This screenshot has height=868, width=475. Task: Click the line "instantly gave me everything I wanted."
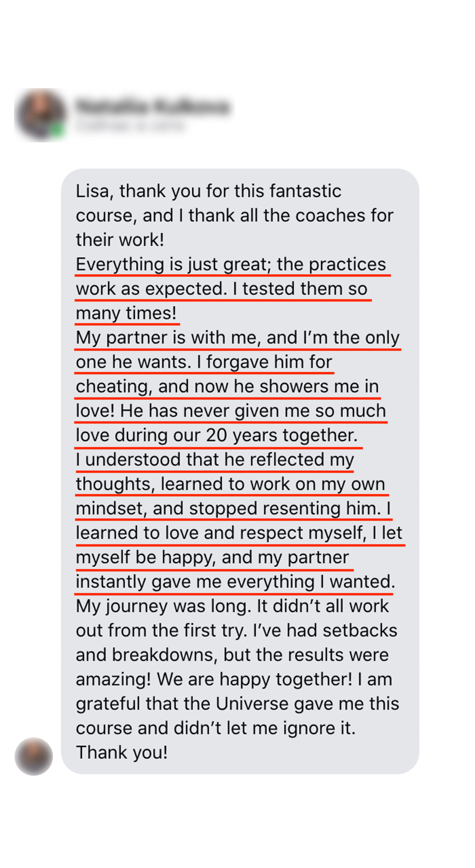(x=235, y=582)
